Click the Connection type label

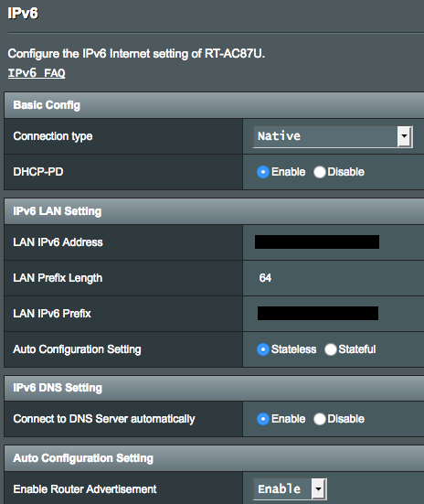coord(53,136)
